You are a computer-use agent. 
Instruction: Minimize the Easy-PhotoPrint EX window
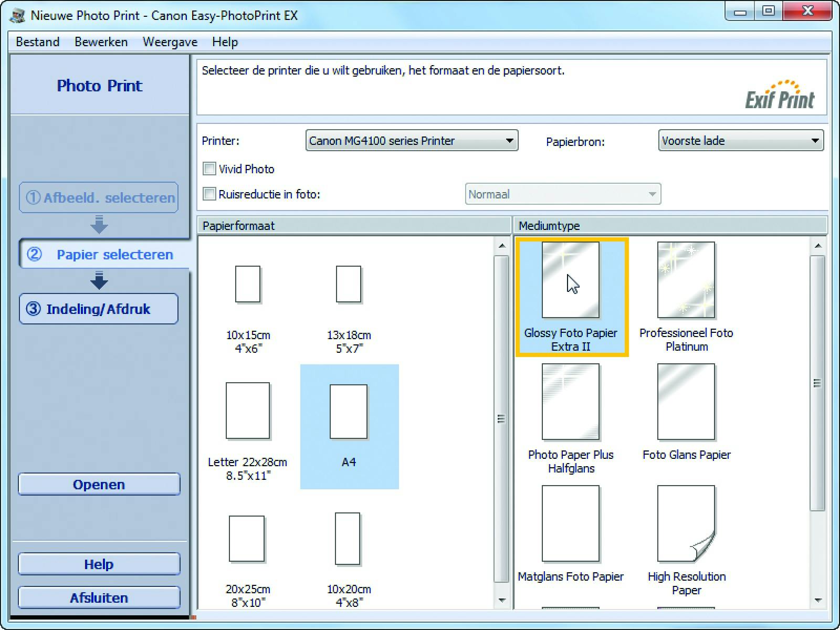pyautogui.click(x=741, y=12)
